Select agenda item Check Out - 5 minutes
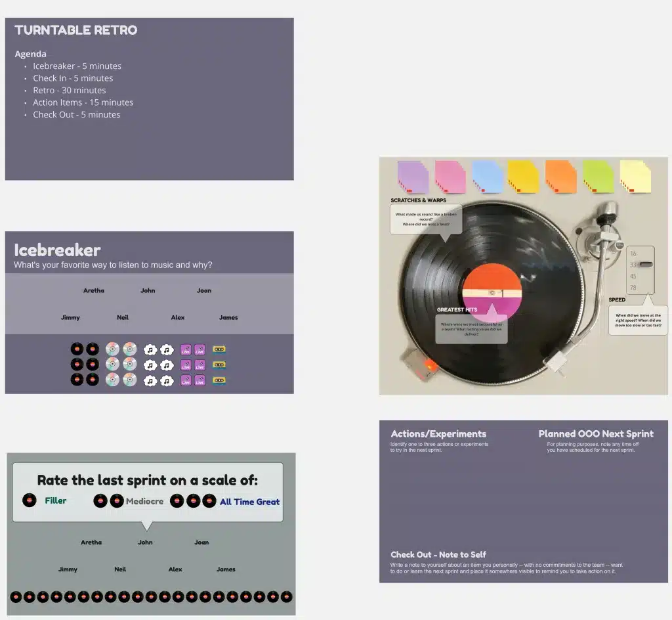Image resolution: width=672 pixels, height=620 pixels. 77,114
